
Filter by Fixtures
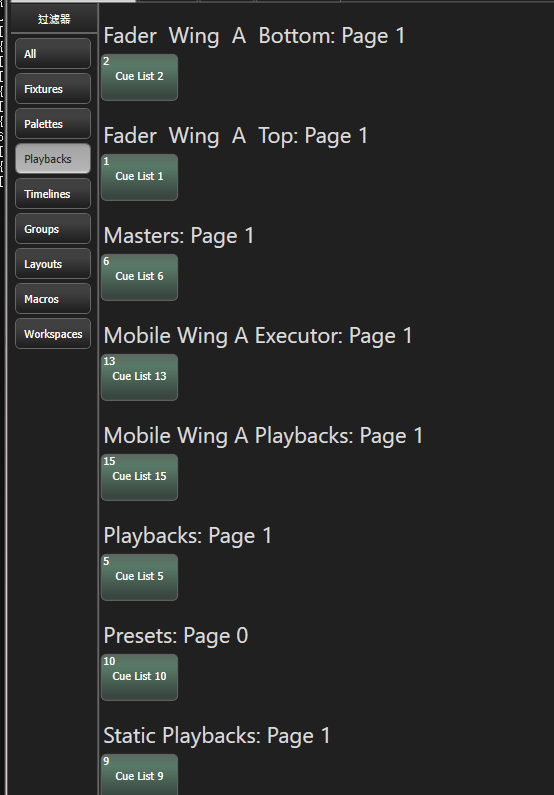pyautogui.click(x=53, y=89)
